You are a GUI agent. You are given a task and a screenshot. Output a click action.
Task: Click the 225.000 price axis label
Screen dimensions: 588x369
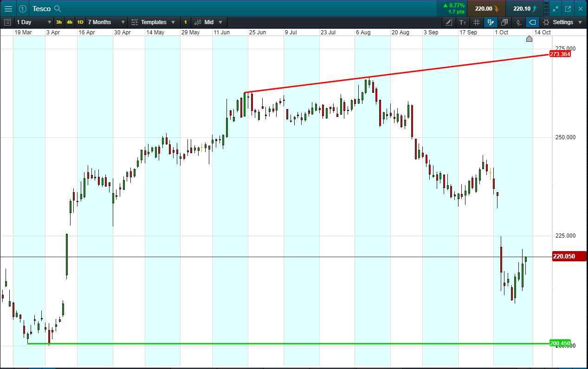click(x=565, y=236)
